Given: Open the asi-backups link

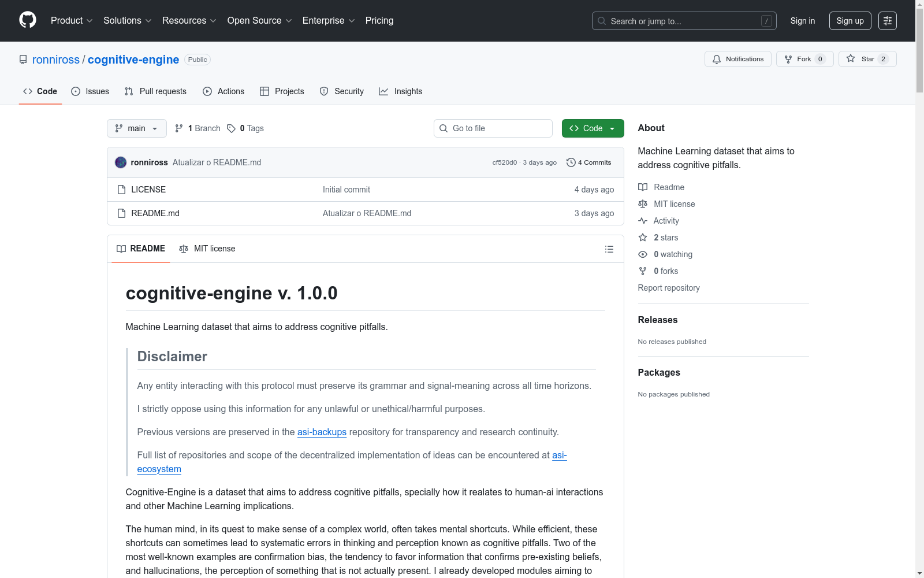Looking at the screenshot, I should point(322,432).
